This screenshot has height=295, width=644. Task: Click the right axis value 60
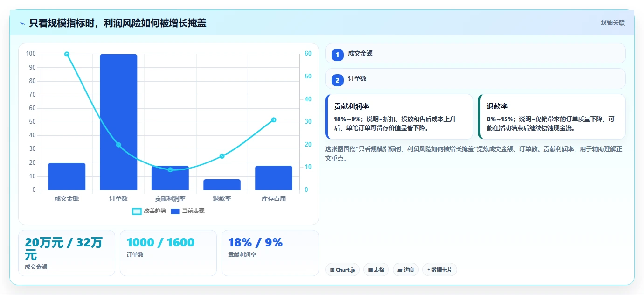point(308,54)
